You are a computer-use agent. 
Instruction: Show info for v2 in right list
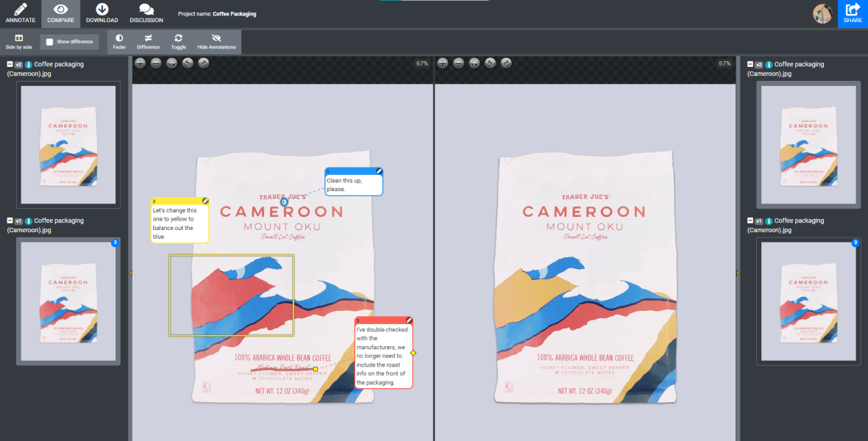click(769, 65)
